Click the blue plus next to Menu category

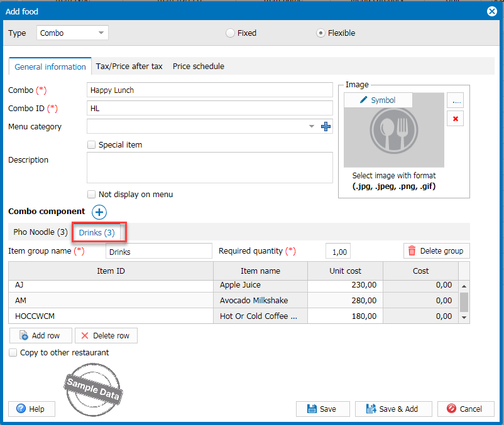[x=326, y=127]
